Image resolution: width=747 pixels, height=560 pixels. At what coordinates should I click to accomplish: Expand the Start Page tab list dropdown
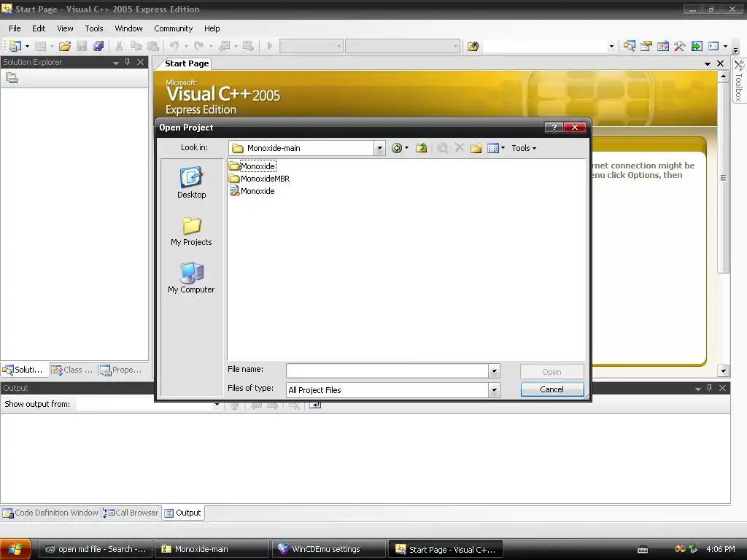pos(708,63)
